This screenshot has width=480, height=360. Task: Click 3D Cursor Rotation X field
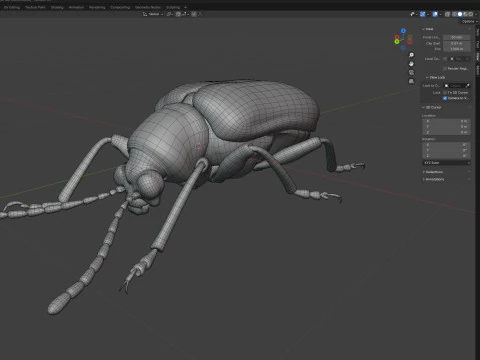point(446,145)
